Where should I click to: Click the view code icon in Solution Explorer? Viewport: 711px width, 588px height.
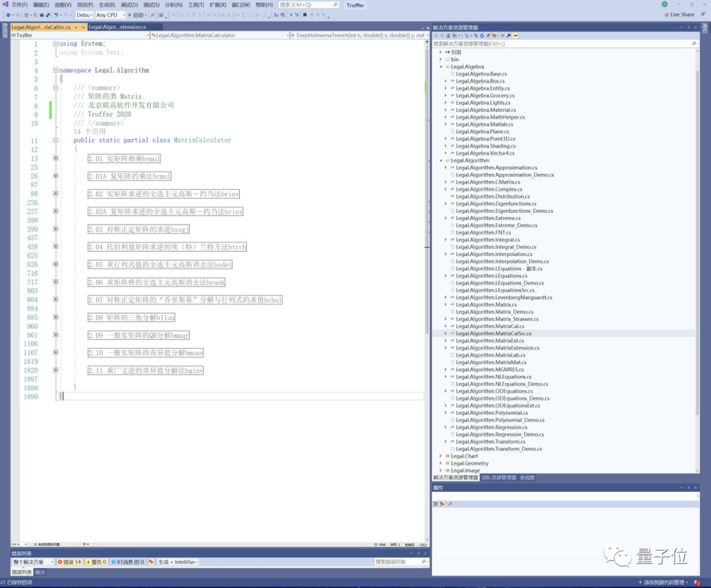502,36
